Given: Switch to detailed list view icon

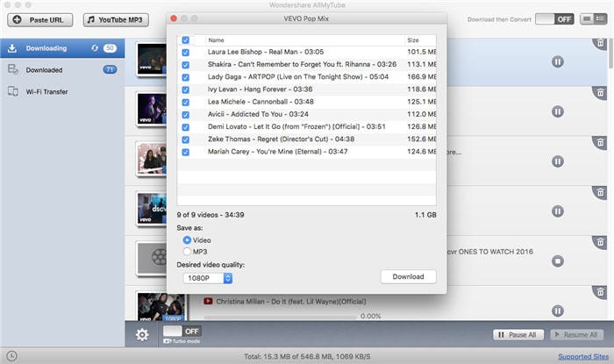Looking at the screenshot, I should coord(600,18).
